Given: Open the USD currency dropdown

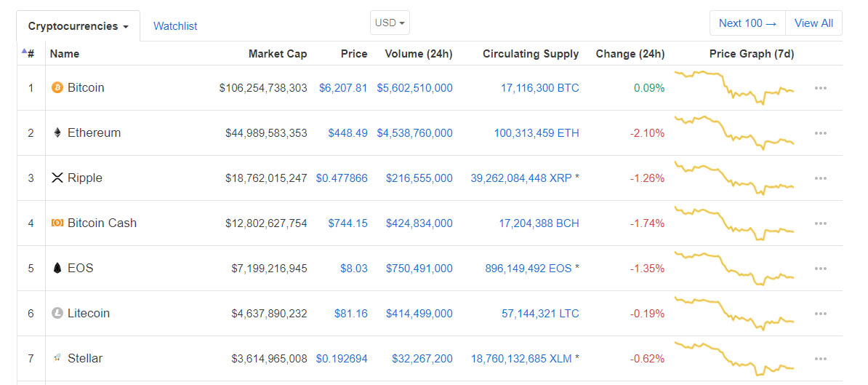Looking at the screenshot, I should pos(390,23).
